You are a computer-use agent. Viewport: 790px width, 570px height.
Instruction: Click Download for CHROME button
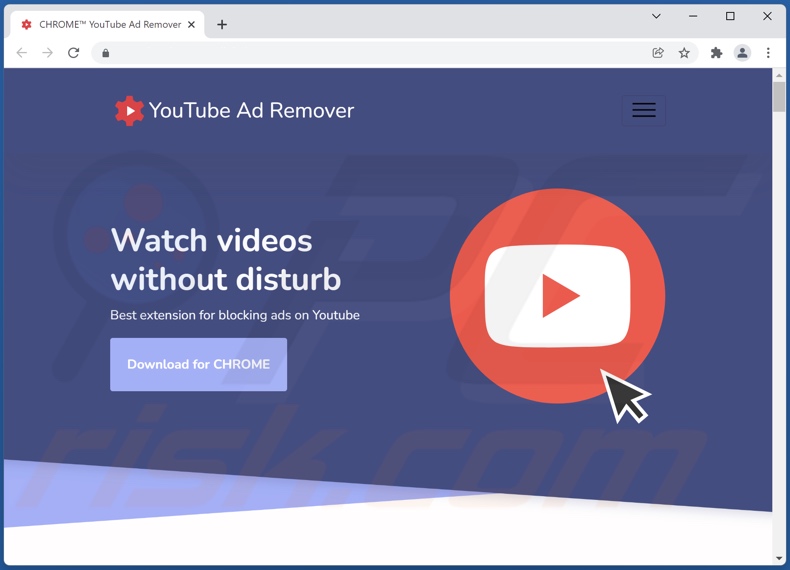tap(199, 364)
